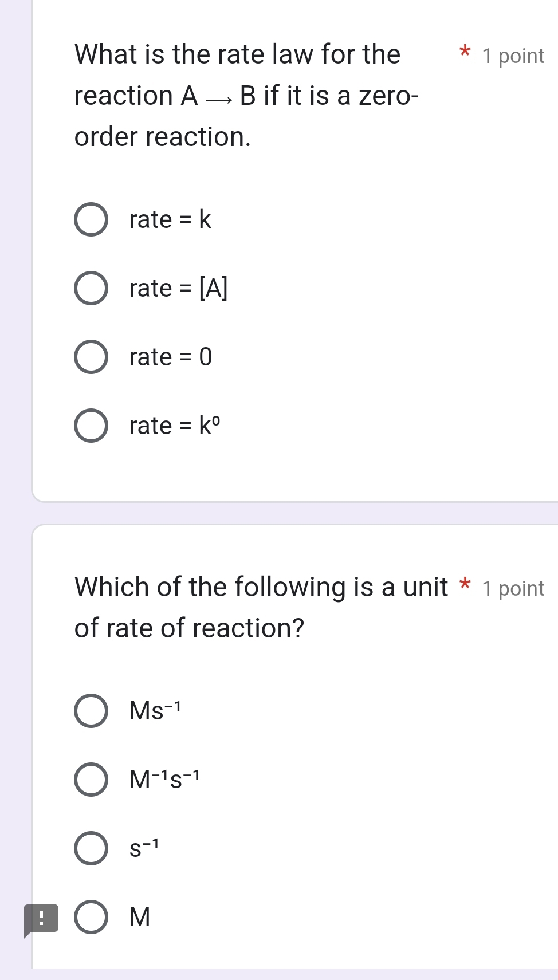Click the '1 point' label on question one

coord(513,56)
